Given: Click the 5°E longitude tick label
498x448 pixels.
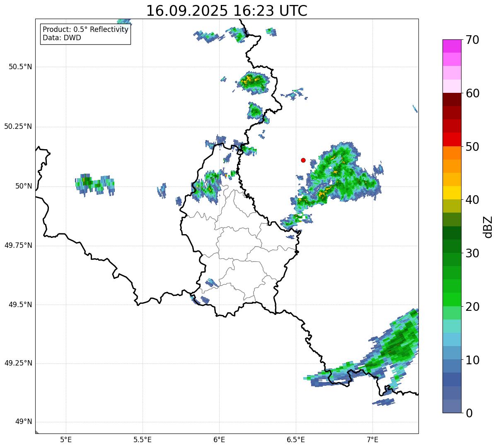Looking at the screenshot, I should [x=66, y=439].
